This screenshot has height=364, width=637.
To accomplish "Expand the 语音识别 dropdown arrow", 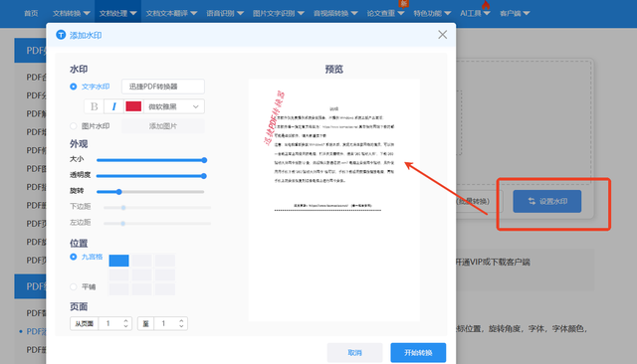I will pyautogui.click(x=240, y=13).
